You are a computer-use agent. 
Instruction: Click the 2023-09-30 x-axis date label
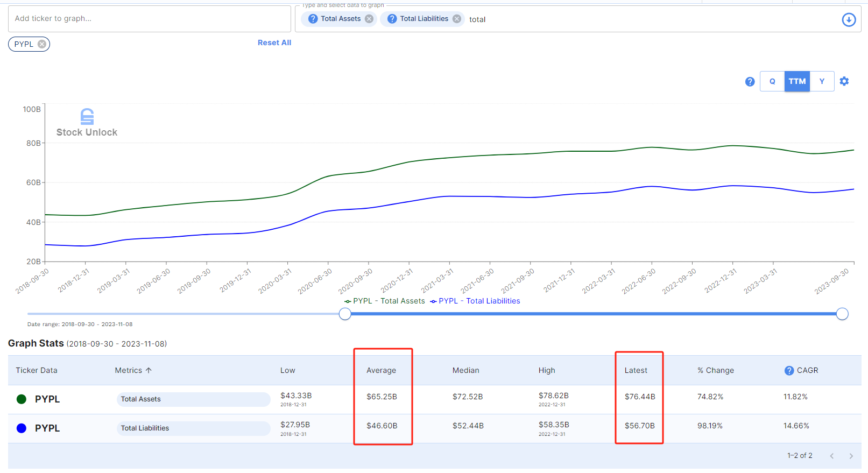(x=832, y=281)
